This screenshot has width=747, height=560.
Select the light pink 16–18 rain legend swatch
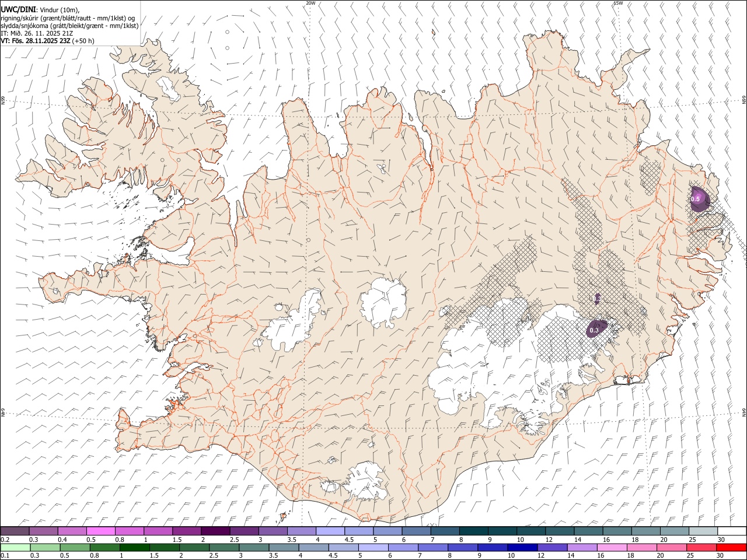(x=612, y=547)
